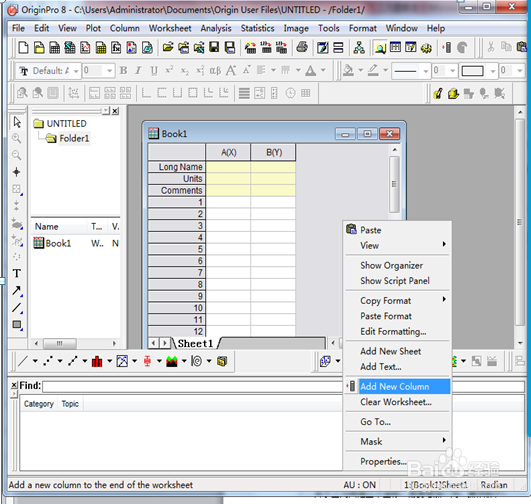Click the New Function (fx) icon
This screenshot has height=504, width=531.
click(116, 48)
